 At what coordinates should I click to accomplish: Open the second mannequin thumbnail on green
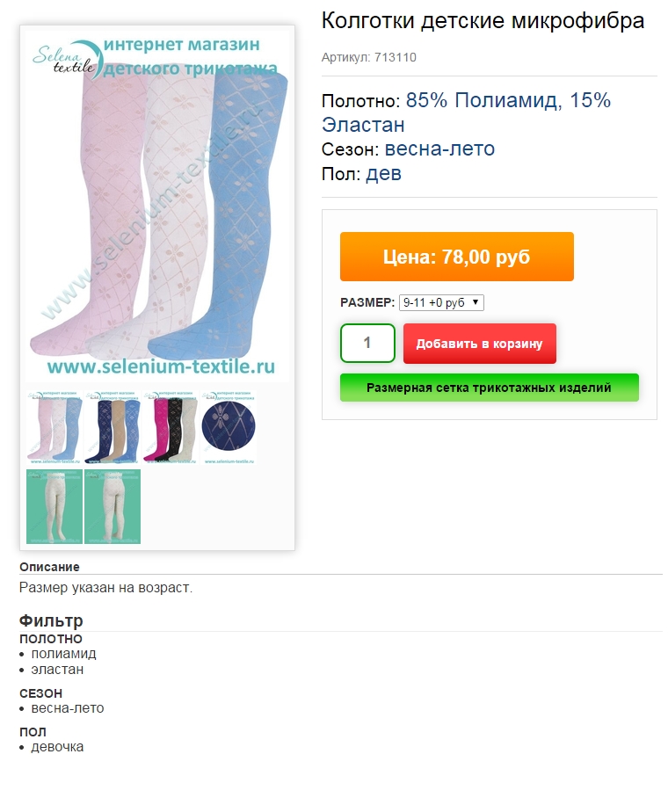113,506
